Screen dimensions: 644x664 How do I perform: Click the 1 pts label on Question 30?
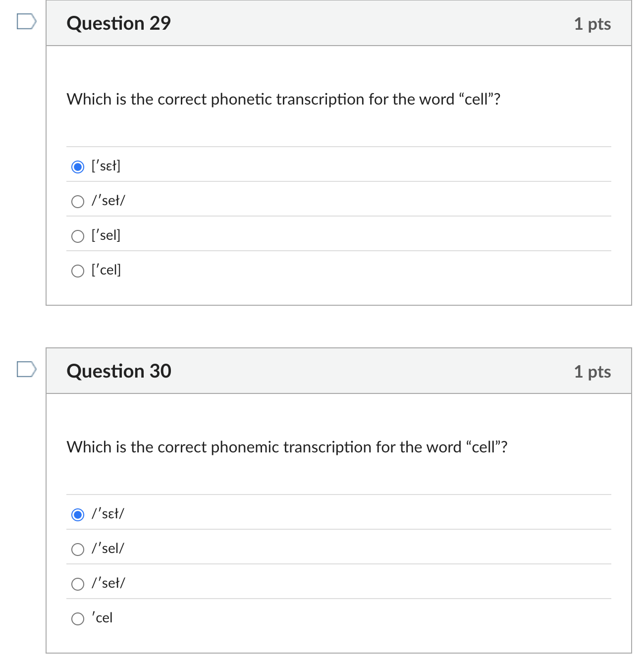(x=592, y=371)
